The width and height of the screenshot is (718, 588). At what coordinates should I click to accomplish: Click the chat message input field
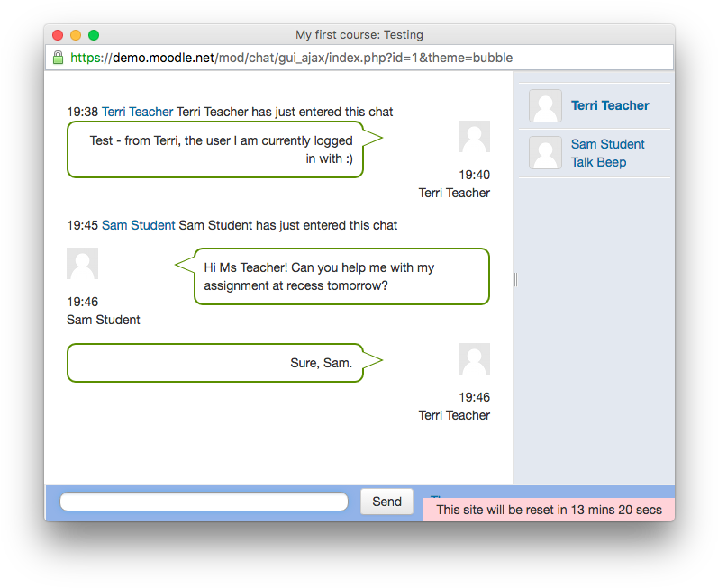[x=204, y=502]
